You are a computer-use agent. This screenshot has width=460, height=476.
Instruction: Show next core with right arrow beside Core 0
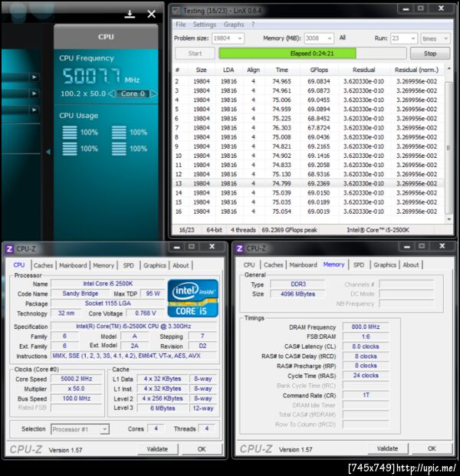[x=153, y=94]
